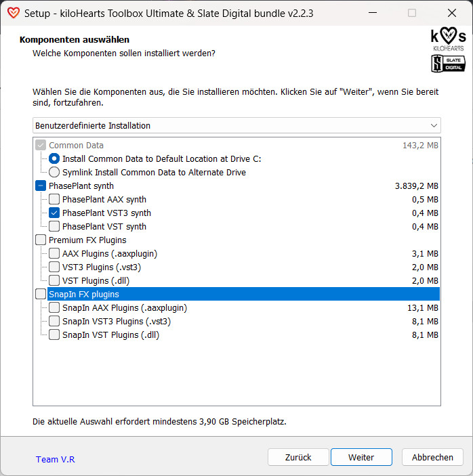Enable SnapIn AAX Plugins (.aaxplugin) checkbox
This screenshot has height=476, width=473.
click(x=54, y=308)
